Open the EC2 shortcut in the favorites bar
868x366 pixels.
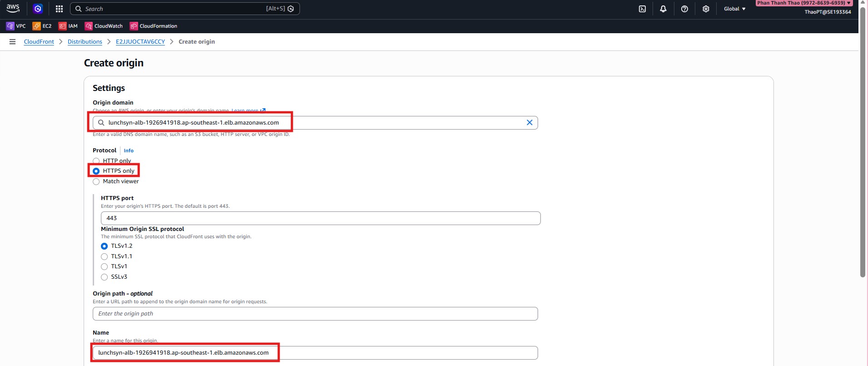[x=42, y=26]
